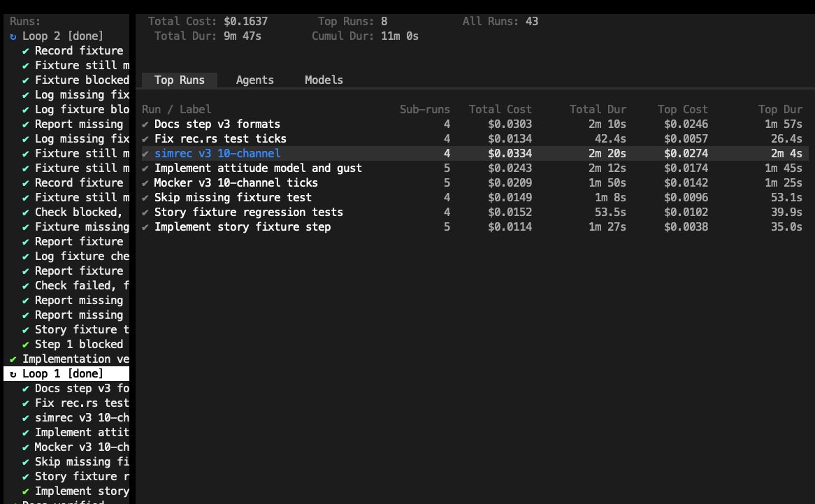Select the Mocker v3 10-channel ticks run
This screenshot has width=815, height=504.
pyautogui.click(x=236, y=183)
